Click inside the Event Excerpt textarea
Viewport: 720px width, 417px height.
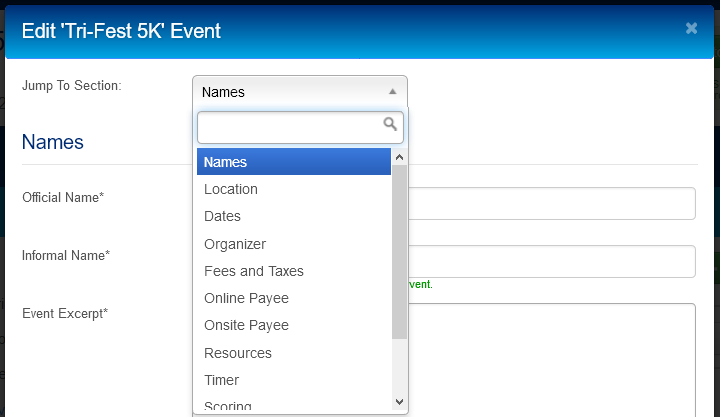coord(551,355)
